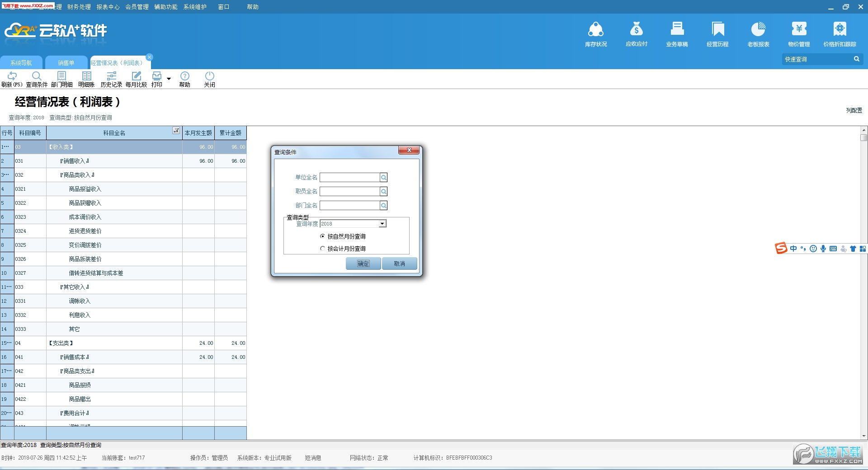Image resolution: width=868 pixels, height=470 pixels.
Task: Close the 经营情况表 tab with its X
Action: tap(149, 57)
